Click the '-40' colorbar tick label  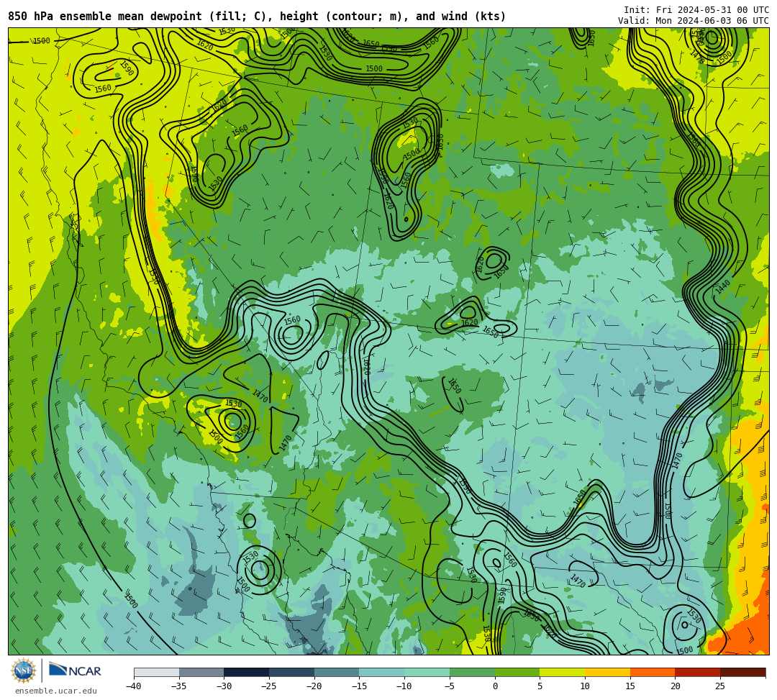(x=134, y=686)
